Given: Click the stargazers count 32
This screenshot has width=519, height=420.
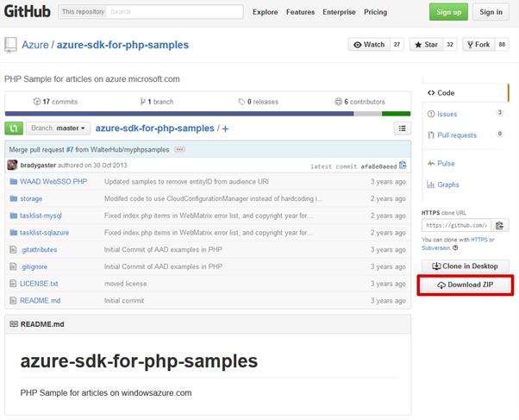Looking at the screenshot, I should 450,44.
